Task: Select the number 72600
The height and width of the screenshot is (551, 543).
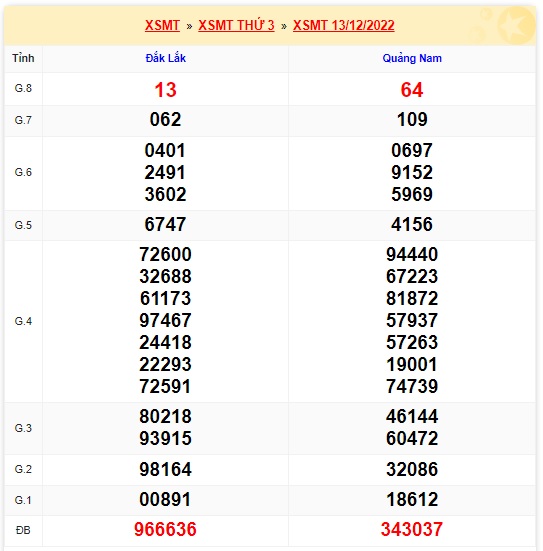Action: click(166, 254)
